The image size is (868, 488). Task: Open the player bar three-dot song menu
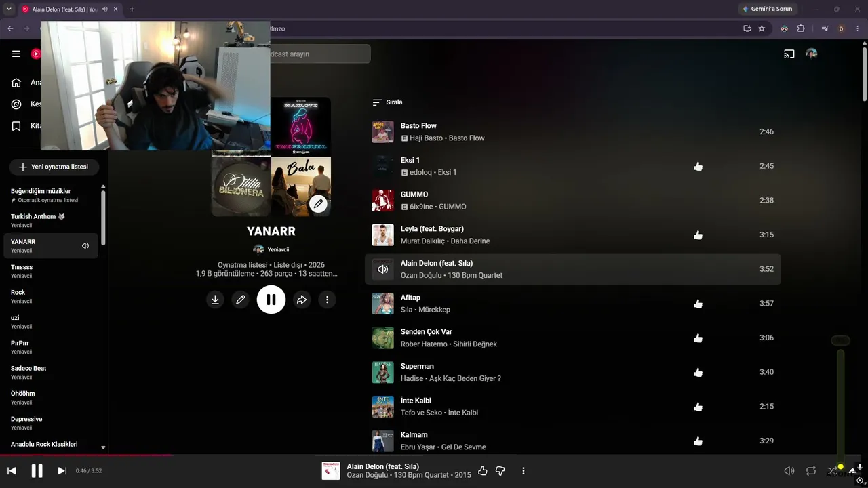[524, 470]
